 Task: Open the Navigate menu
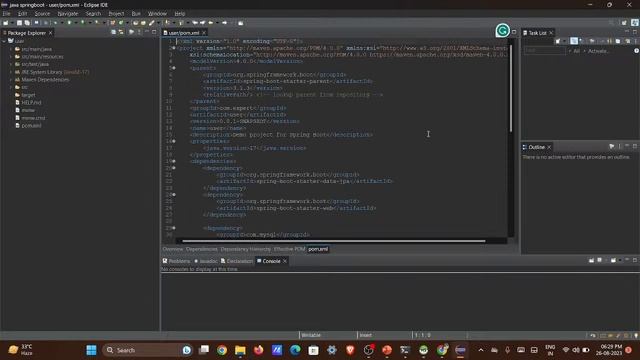(x=67, y=13)
